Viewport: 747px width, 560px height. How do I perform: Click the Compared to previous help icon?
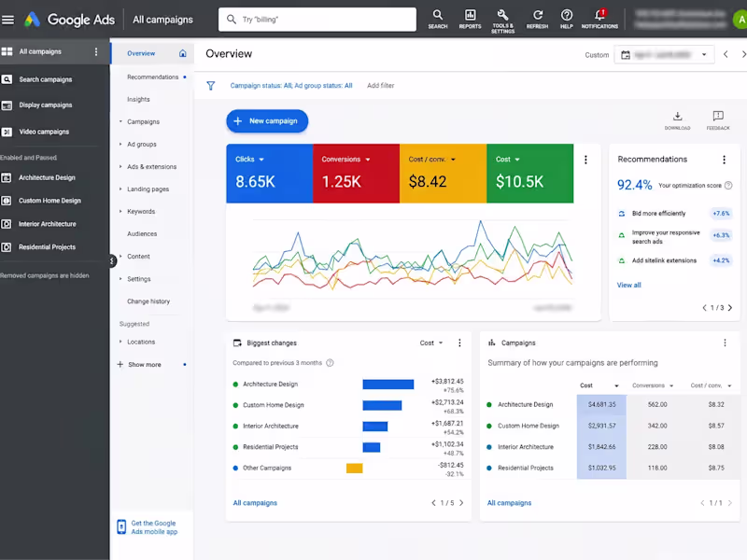tap(330, 363)
